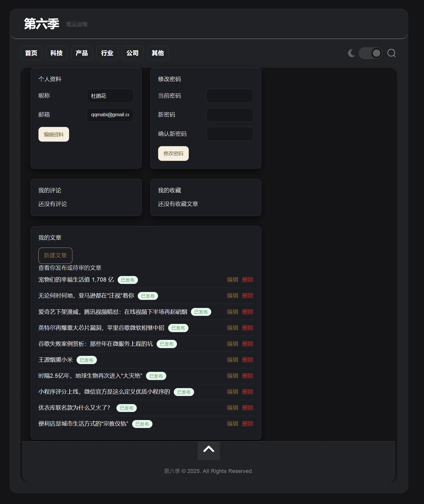
Task: Delete the 优衣库联名款 article
Action: click(x=248, y=408)
